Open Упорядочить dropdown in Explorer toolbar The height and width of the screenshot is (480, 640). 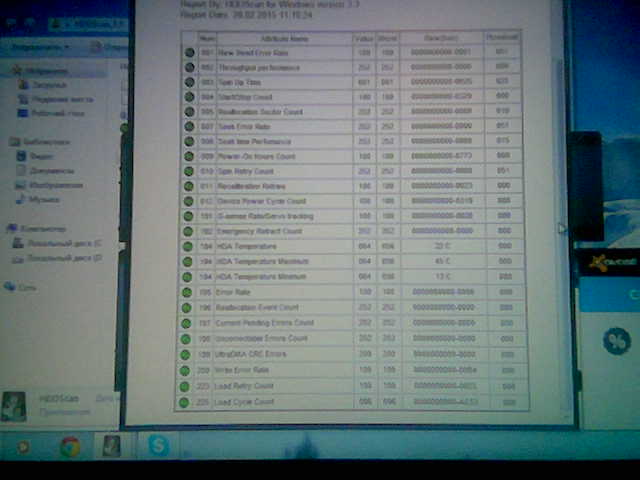[x=40, y=47]
